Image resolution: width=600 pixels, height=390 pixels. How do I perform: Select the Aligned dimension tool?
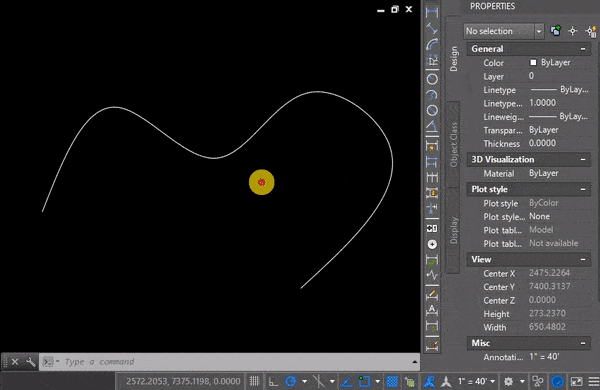tap(432, 28)
